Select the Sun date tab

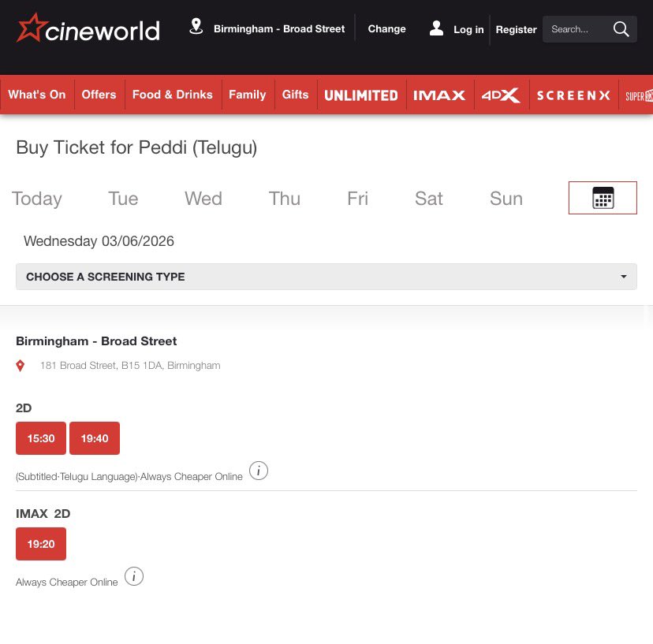(506, 199)
